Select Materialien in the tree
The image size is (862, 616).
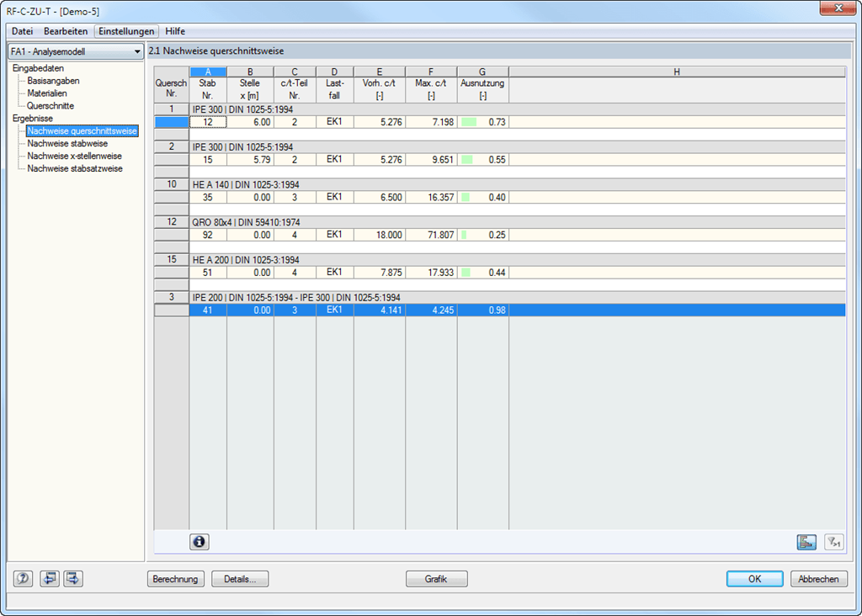pos(47,93)
